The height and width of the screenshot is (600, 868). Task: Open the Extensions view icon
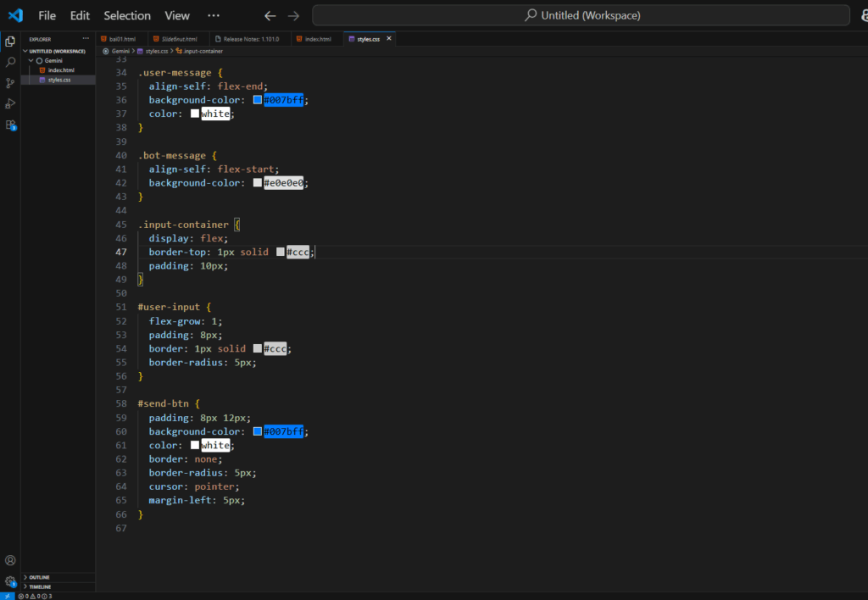(10, 125)
